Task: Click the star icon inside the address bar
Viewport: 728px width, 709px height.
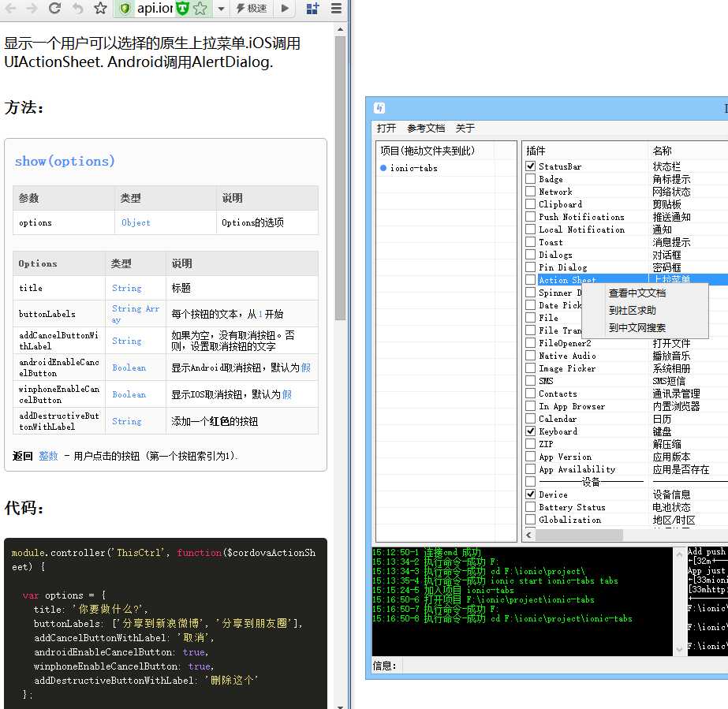Action: 200,9
